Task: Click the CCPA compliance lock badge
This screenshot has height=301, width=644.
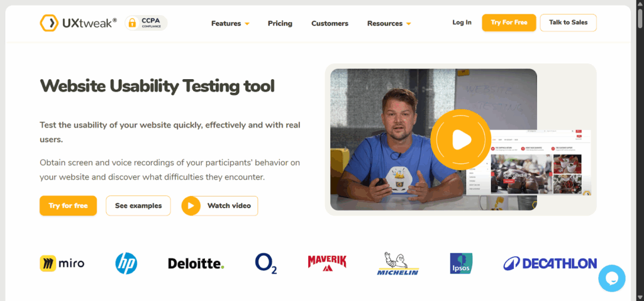Action: [x=146, y=23]
